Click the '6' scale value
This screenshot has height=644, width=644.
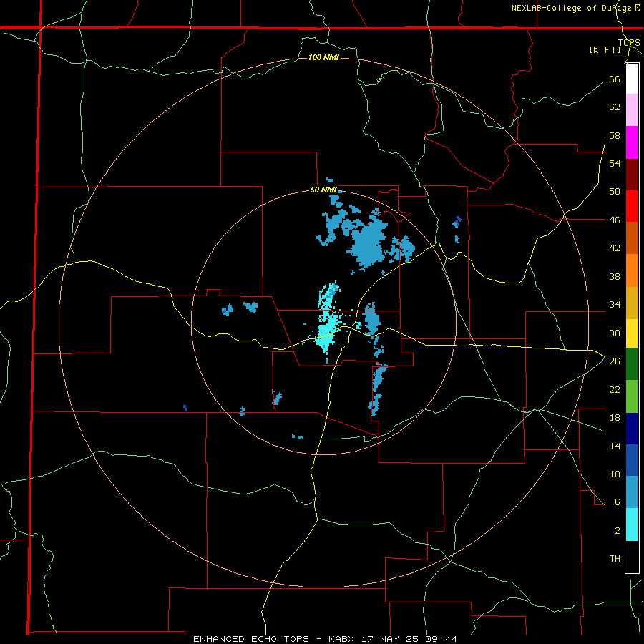[617, 502]
